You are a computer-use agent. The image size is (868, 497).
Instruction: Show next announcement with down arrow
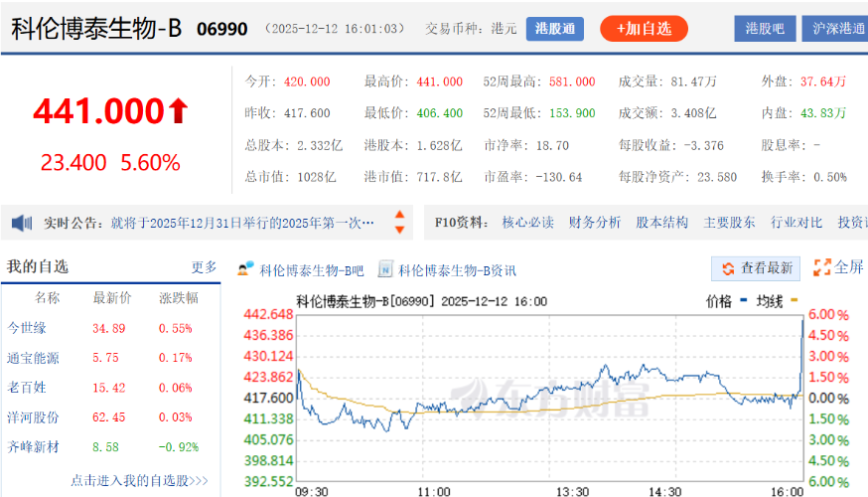pyautogui.click(x=399, y=230)
